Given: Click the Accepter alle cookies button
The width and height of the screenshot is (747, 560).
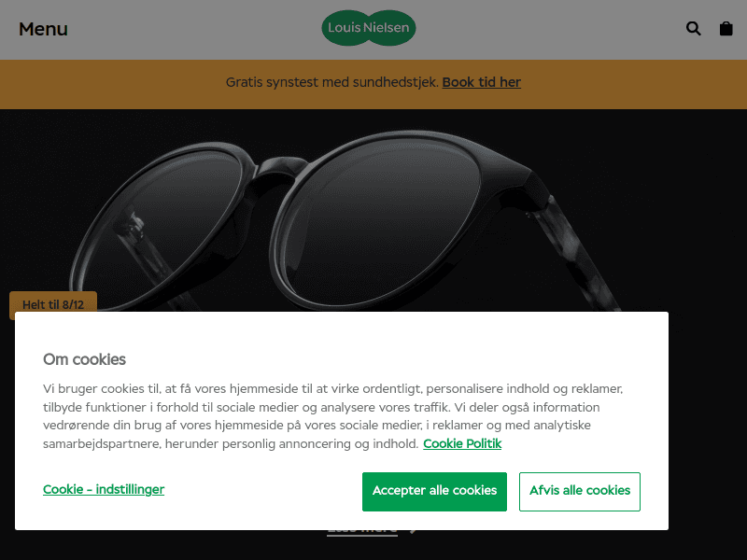Looking at the screenshot, I should tap(434, 492).
